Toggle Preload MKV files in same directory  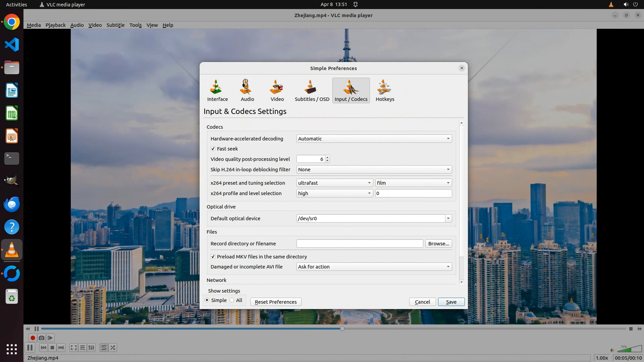pos(213,256)
